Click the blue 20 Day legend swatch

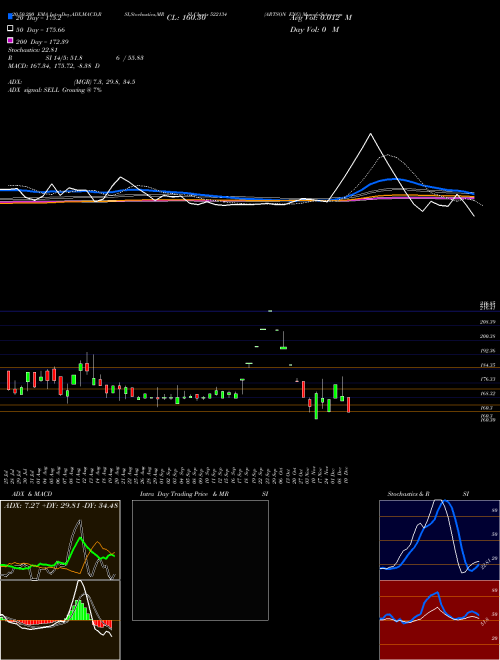pos(10,17)
